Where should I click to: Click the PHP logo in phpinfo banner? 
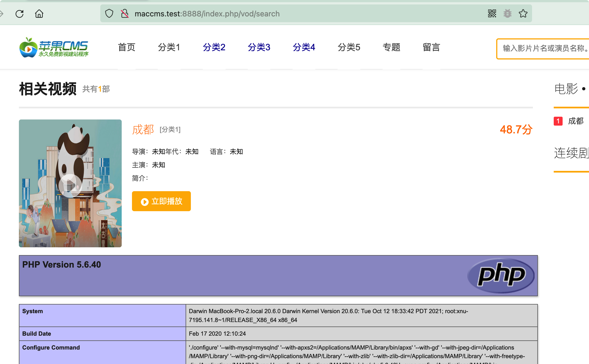pyautogui.click(x=501, y=275)
